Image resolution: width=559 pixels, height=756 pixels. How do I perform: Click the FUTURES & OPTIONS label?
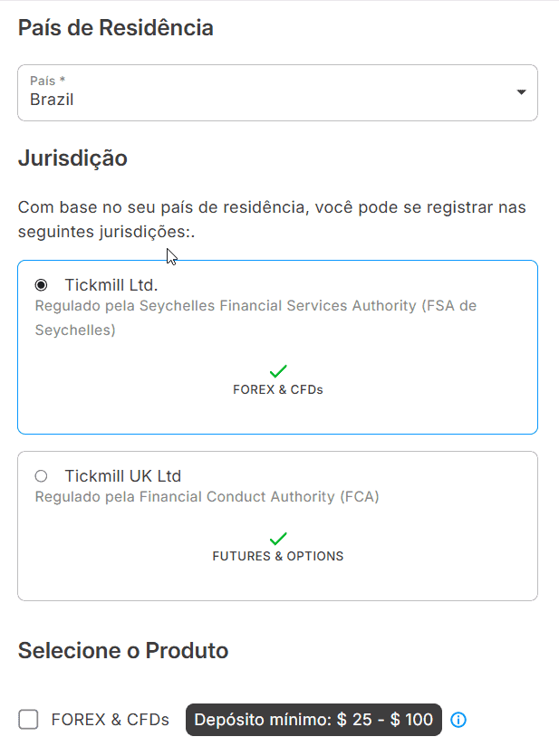278,556
